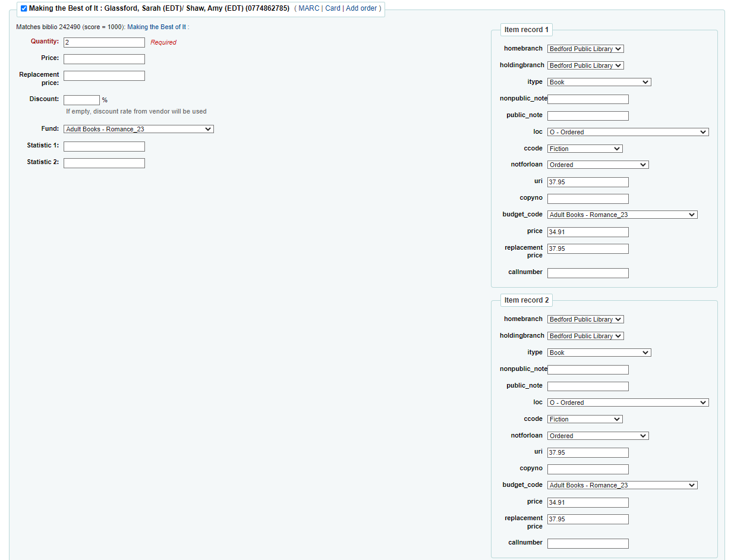Open Item record 1 itype dropdown
Viewport: 734px width, 560px height.
[x=599, y=82]
